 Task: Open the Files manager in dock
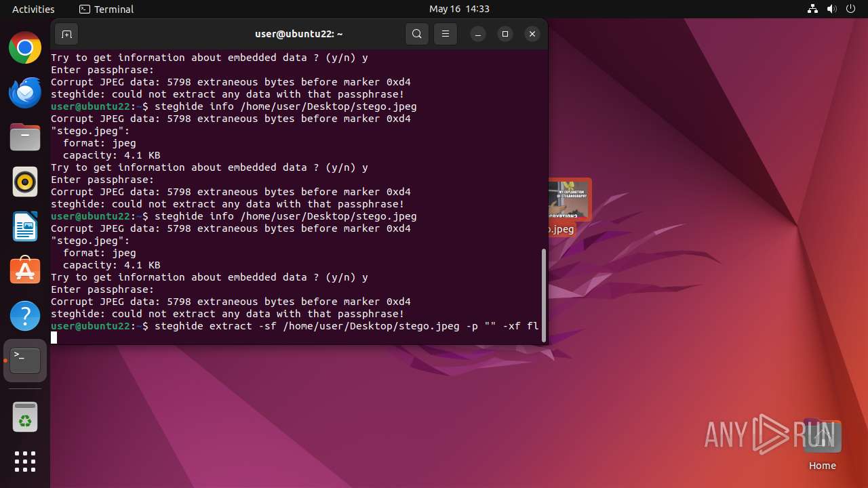(x=25, y=138)
